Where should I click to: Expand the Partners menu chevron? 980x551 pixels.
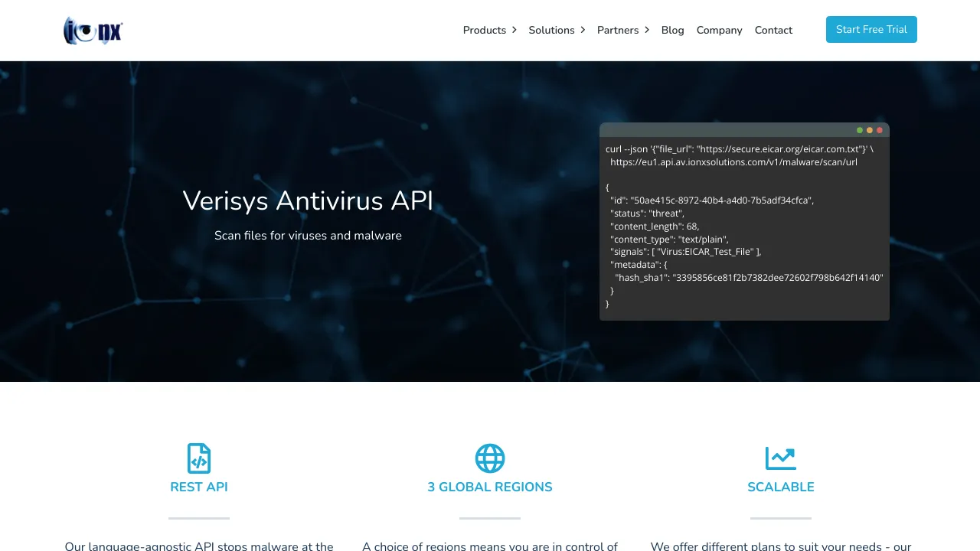point(647,30)
